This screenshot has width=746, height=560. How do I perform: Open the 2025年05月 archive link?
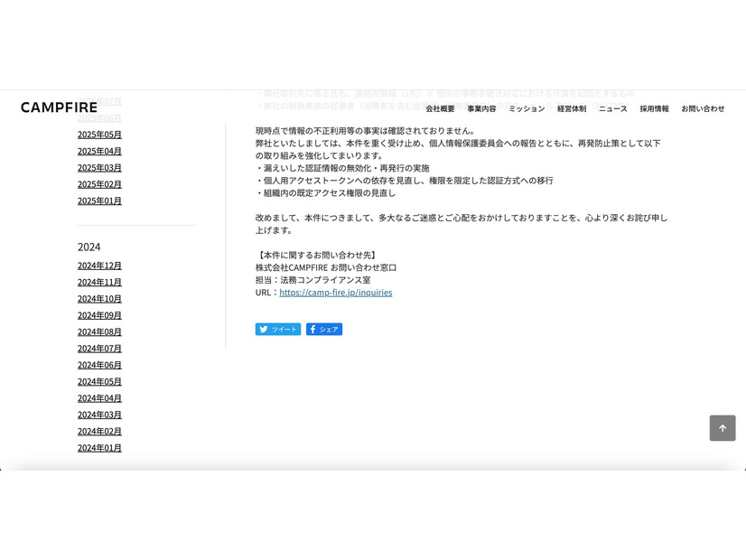tap(99, 135)
